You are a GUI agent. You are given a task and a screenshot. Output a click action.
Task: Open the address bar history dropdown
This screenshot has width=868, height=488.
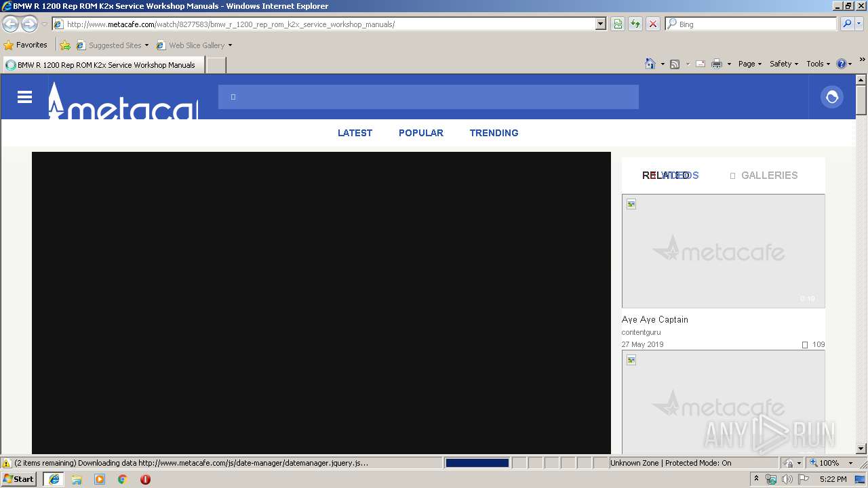pyautogui.click(x=601, y=24)
